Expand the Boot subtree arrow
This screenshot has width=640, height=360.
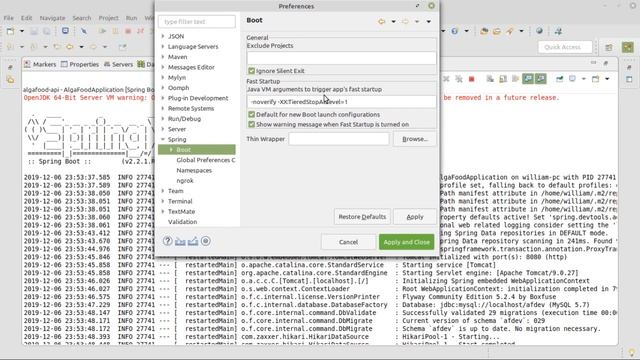pos(171,149)
